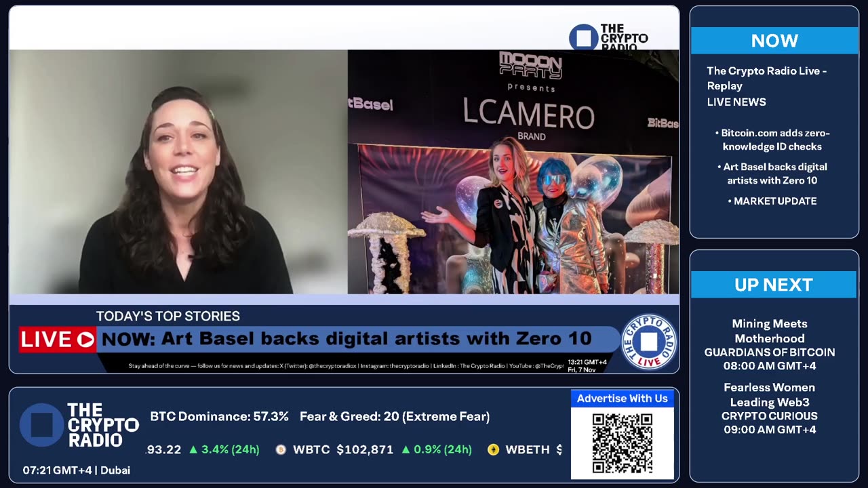The image size is (868, 488).
Task: Click 'Art Basel backs digital artists' bullet
Action: point(772,174)
